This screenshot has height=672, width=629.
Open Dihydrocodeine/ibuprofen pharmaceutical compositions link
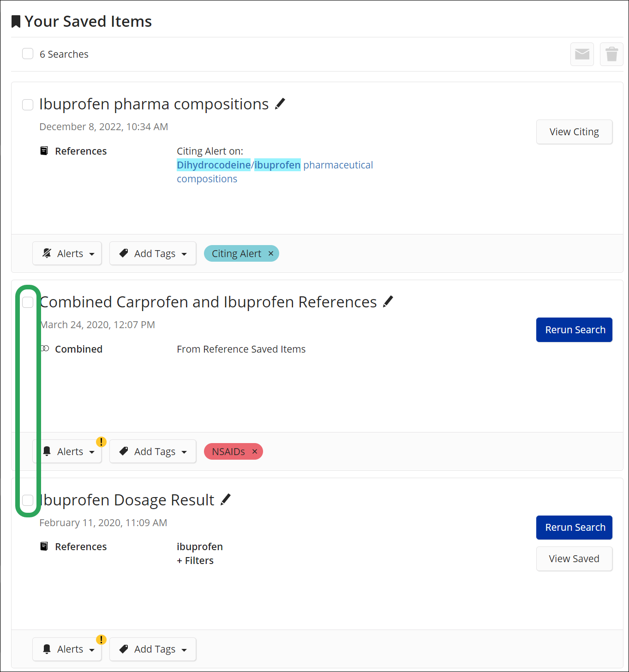pyautogui.click(x=275, y=165)
